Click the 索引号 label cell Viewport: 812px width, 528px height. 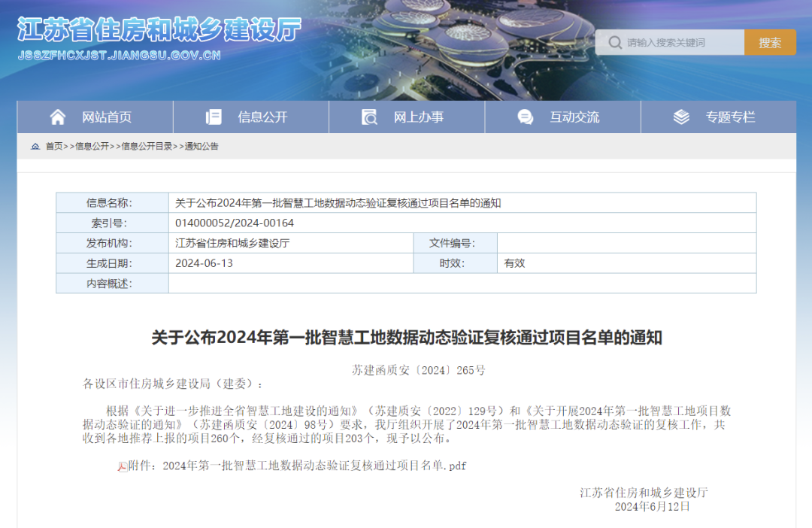[112, 223]
